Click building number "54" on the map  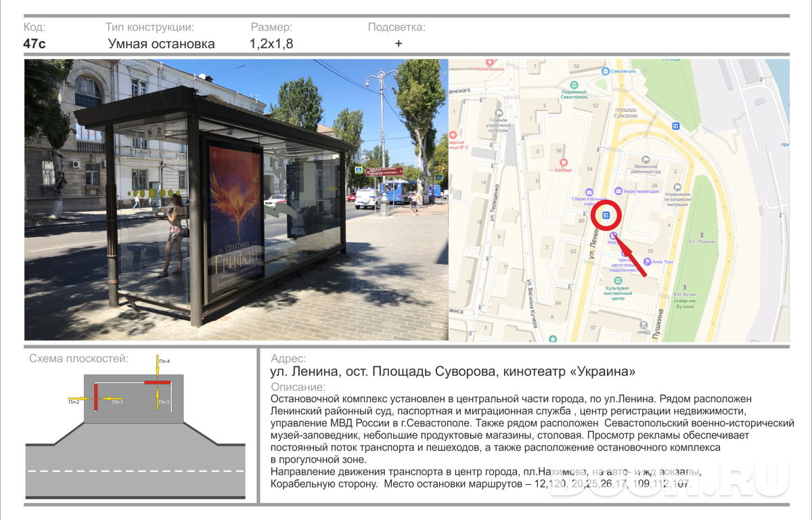point(589,169)
